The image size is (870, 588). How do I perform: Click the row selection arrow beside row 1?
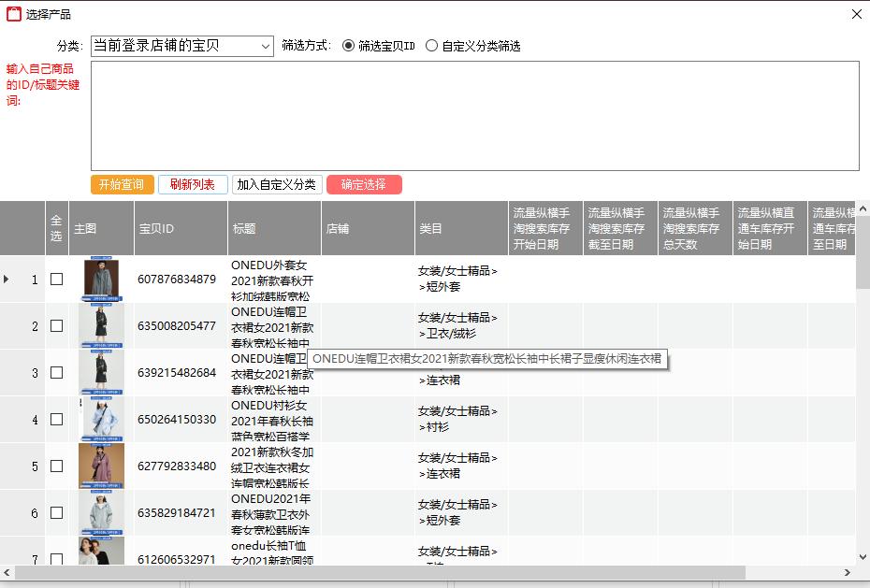pos(7,278)
